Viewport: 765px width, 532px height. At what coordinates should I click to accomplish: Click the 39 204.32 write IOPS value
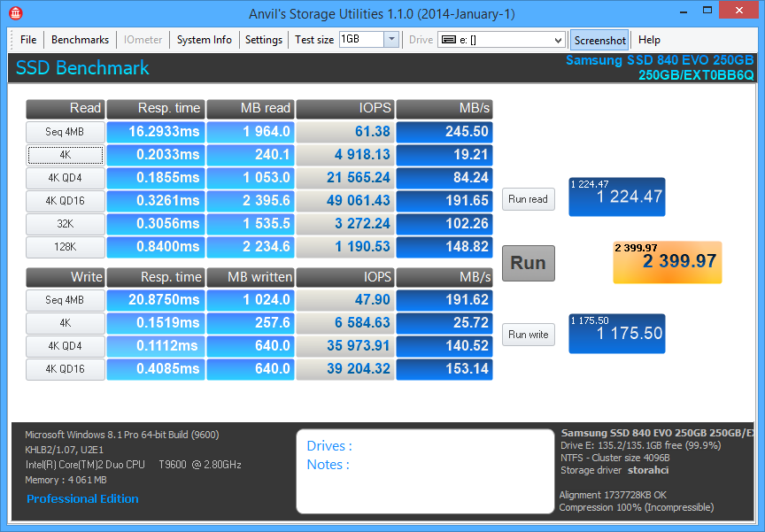[x=345, y=369]
